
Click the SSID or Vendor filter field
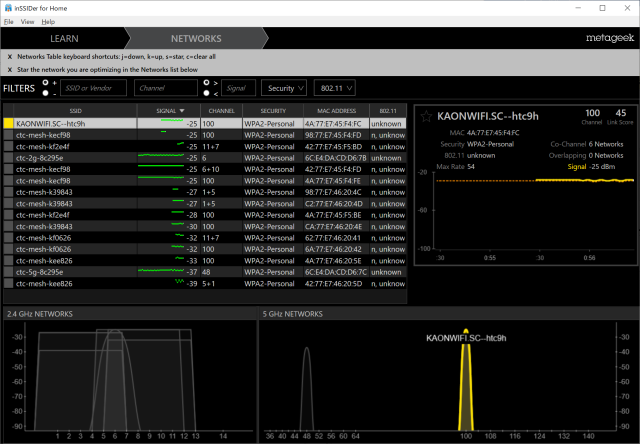[93, 88]
